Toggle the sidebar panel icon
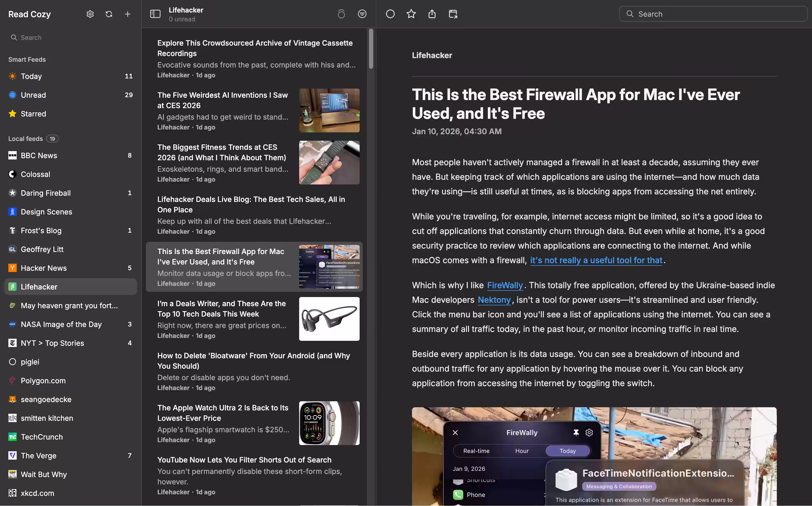The image size is (812, 506). click(x=155, y=14)
